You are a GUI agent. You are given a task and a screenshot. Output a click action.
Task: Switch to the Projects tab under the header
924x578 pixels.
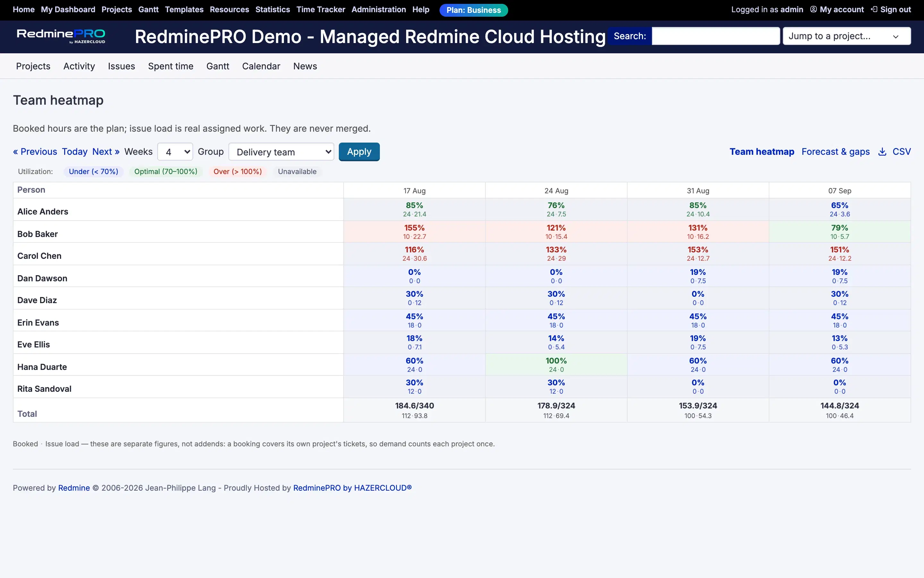coord(33,66)
